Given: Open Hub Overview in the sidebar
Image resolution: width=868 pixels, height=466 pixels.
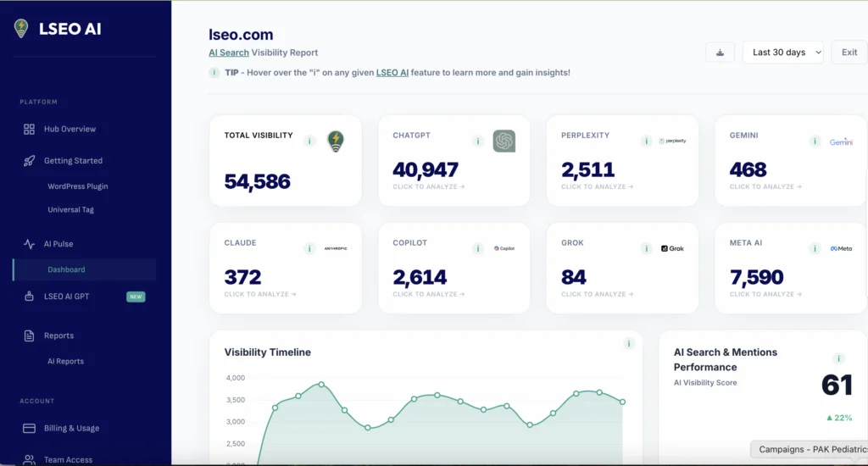Looking at the screenshot, I should click(70, 129).
